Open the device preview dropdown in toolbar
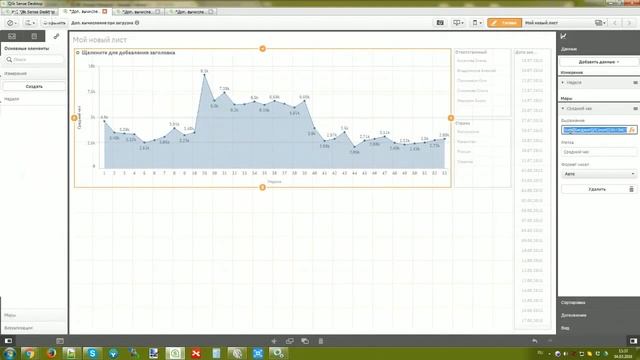Screen dimensions: 640x360 tap(477, 23)
